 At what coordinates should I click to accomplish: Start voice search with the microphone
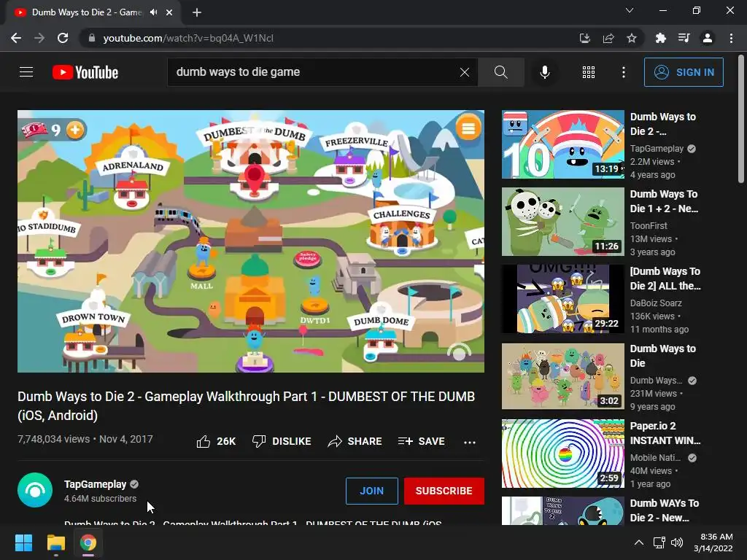click(544, 72)
